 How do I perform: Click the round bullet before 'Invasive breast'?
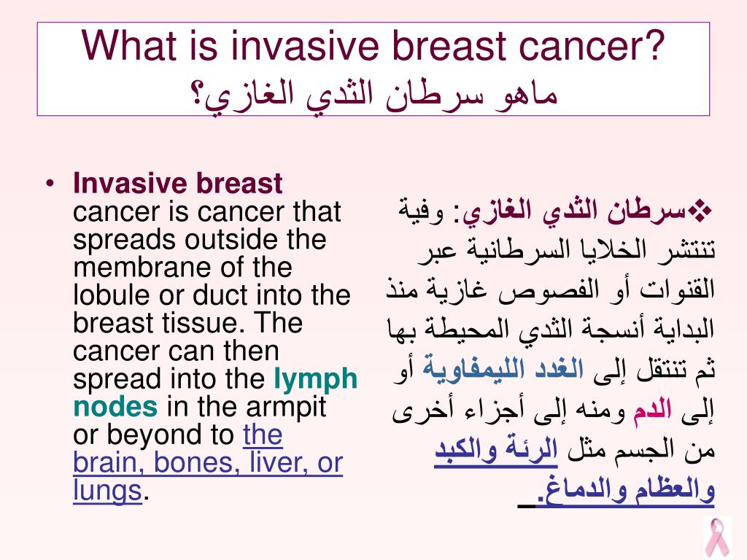pyautogui.click(x=50, y=184)
